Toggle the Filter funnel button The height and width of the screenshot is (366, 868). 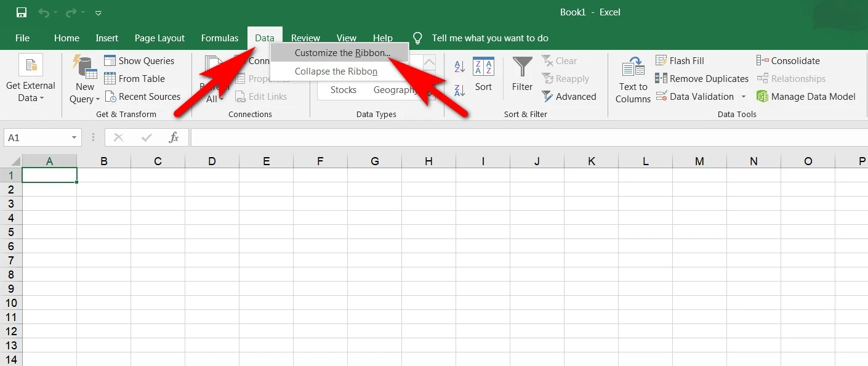click(x=522, y=75)
